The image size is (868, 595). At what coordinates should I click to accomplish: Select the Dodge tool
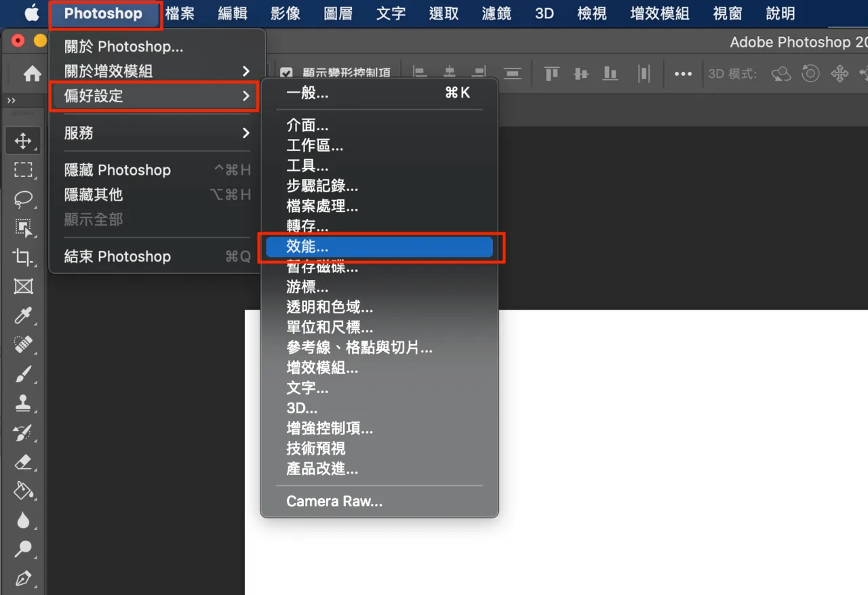pyautogui.click(x=24, y=549)
